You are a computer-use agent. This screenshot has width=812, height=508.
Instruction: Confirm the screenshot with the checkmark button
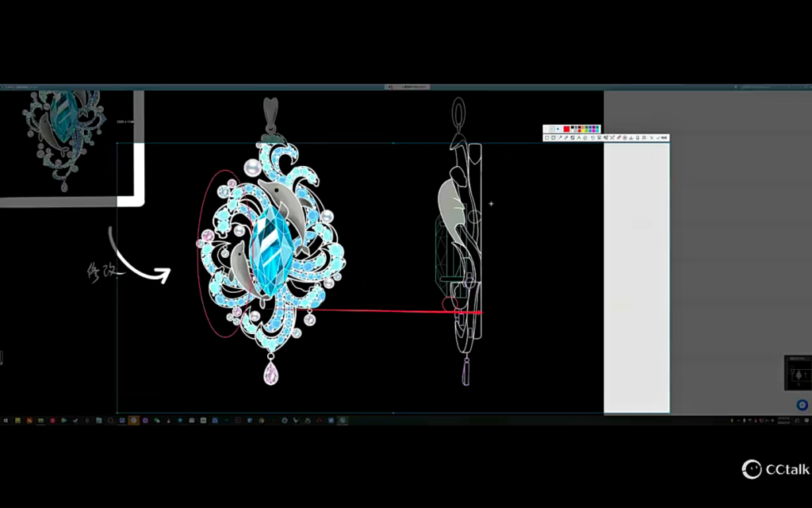(x=658, y=138)
